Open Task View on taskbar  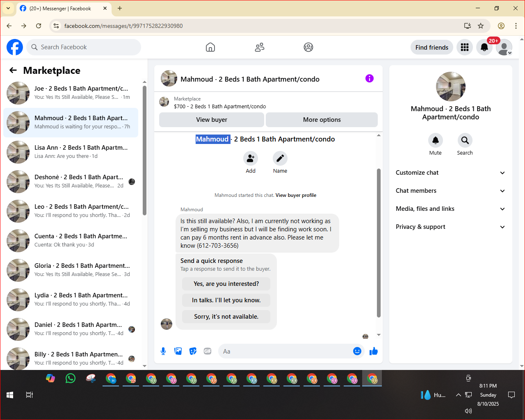(29, 395)
